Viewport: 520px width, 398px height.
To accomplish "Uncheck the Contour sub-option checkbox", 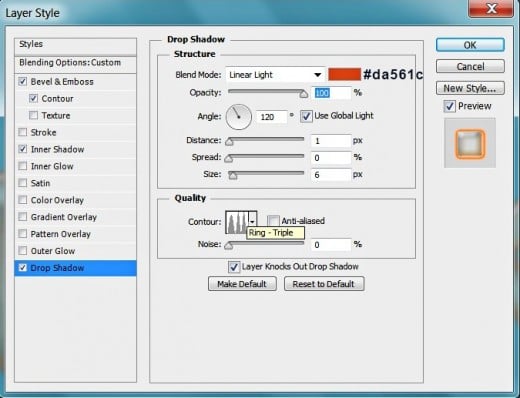I will (x=33, y=98).
